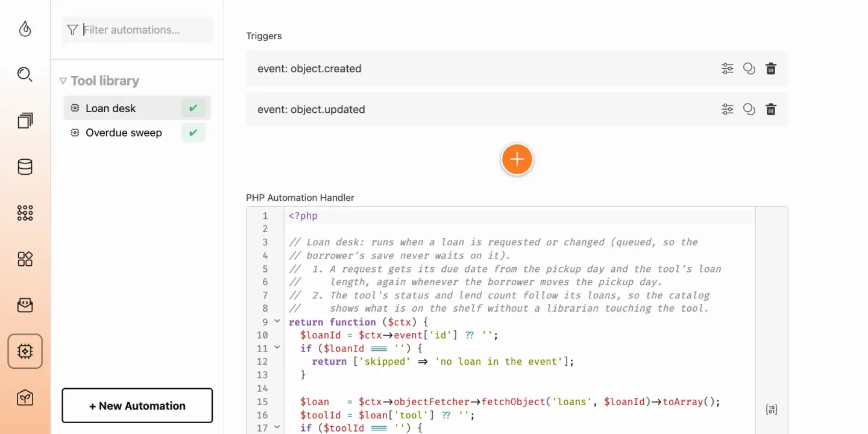
Task: Select the Loan desk automation
Action: (x=137, y=108)
